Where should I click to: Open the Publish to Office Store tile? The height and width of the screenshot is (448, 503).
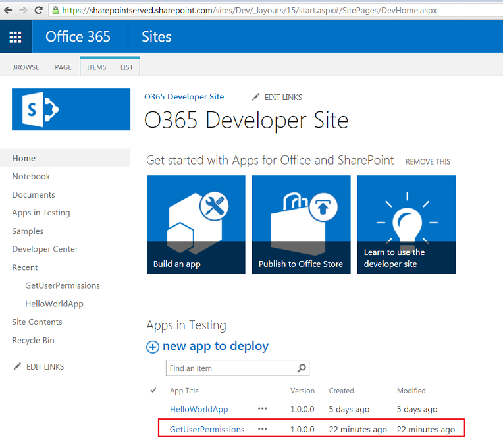(x=302, y=225)
